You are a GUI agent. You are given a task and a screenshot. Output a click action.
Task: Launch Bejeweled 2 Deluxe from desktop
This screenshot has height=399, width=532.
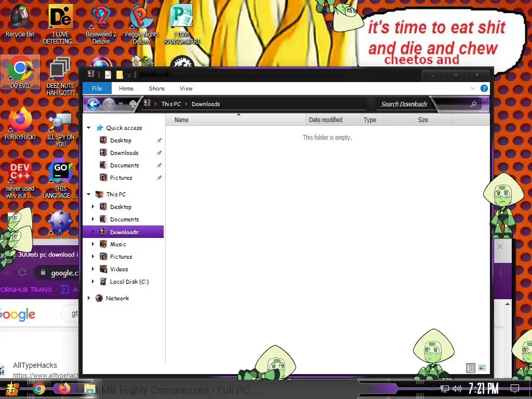(x=101, y=24)
